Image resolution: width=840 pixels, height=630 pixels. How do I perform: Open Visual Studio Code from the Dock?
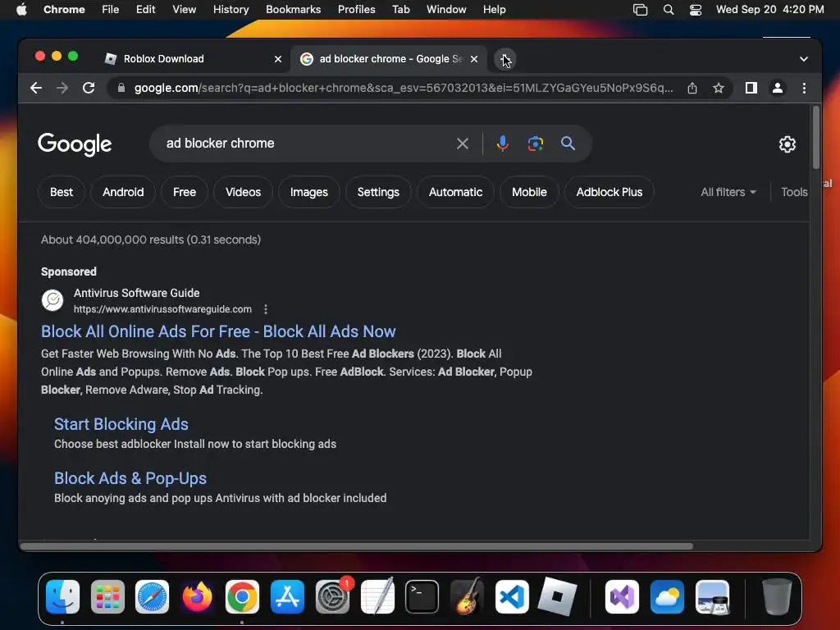click(x=512, y=597)
